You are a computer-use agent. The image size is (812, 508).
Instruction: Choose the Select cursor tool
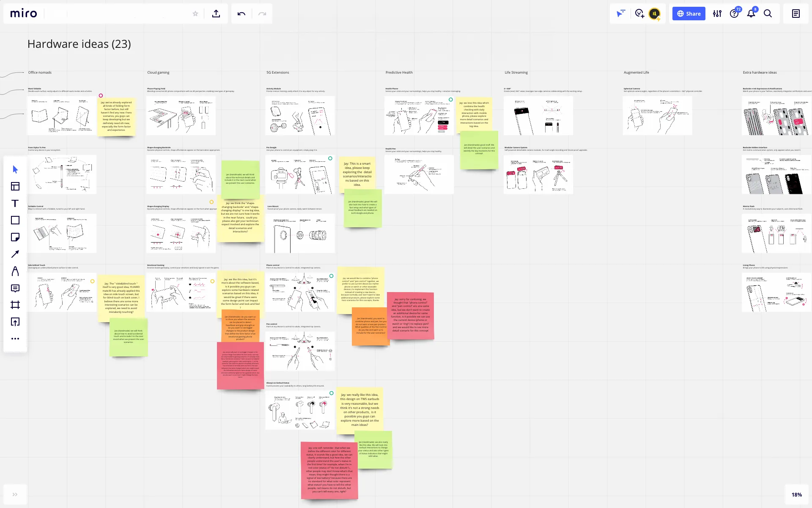[15, 169]
